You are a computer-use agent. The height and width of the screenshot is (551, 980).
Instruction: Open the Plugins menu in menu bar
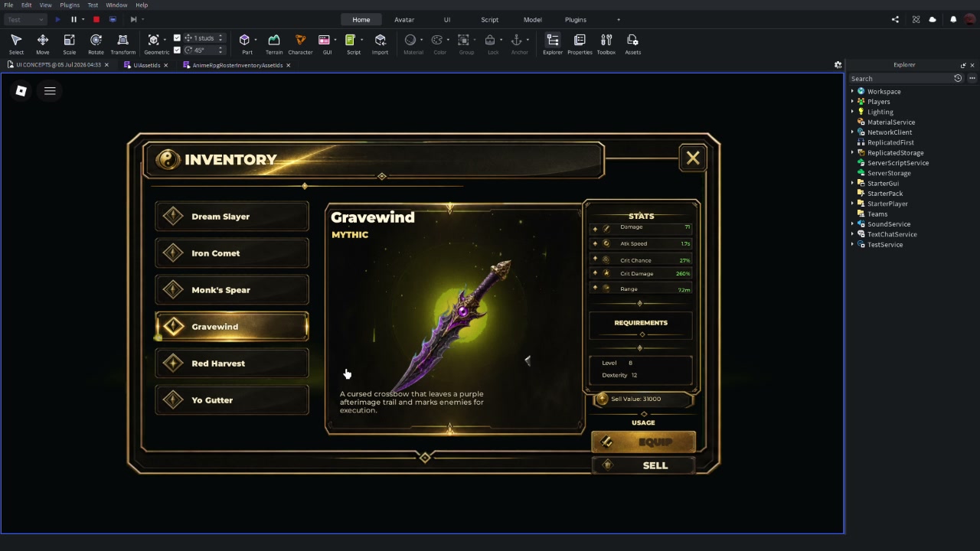click(70, 5)
